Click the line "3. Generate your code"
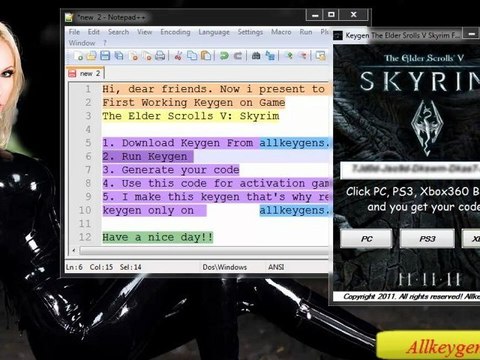The image size is (480, 360). click(x=171, y=170)
